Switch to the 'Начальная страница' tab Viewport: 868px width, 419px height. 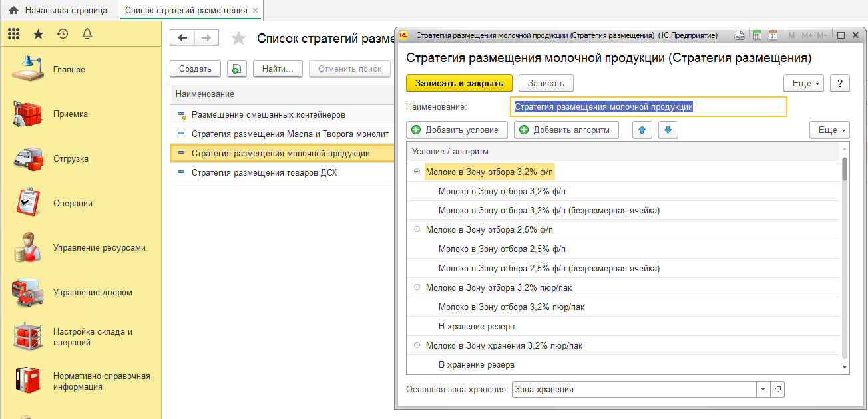coord(59,11)
